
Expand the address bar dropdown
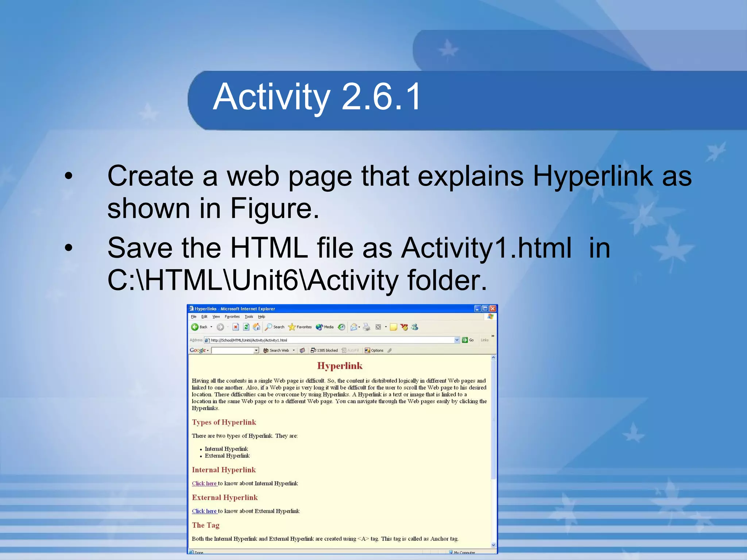click(457, 340)
